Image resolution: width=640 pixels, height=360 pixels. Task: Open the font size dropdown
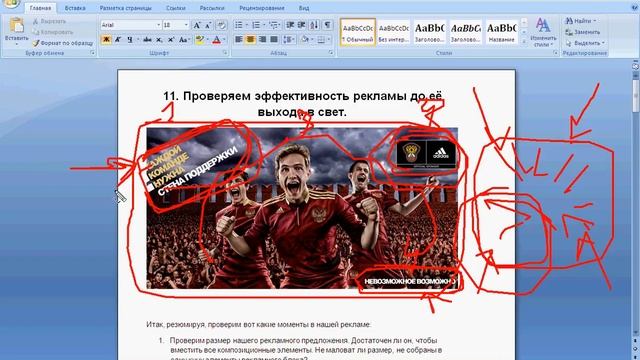186,25
